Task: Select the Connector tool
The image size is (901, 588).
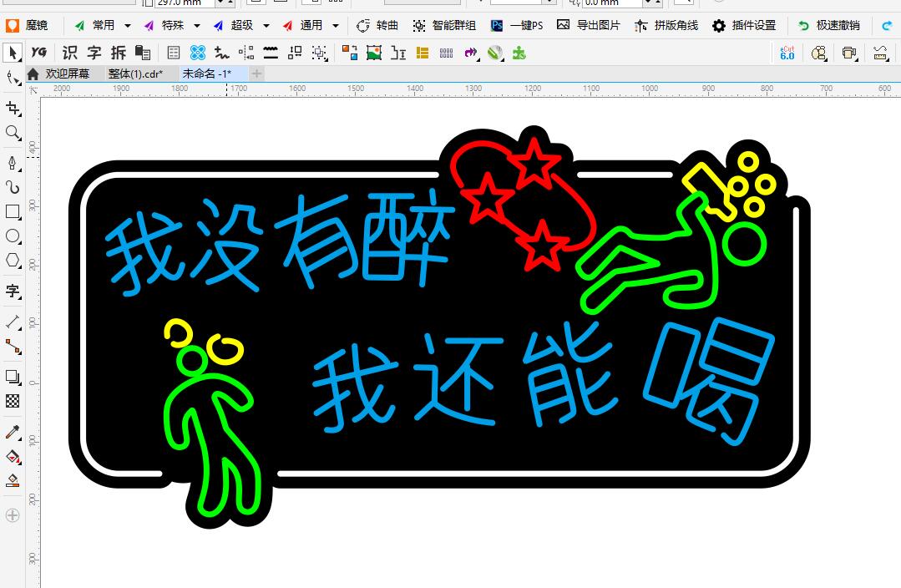Action: pos(12,347)
